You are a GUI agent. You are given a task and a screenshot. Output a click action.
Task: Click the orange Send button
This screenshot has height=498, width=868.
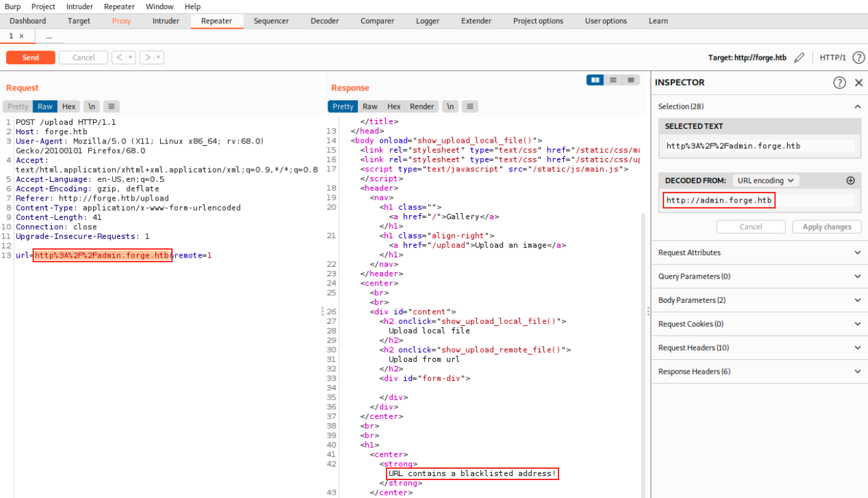point(31,58)
